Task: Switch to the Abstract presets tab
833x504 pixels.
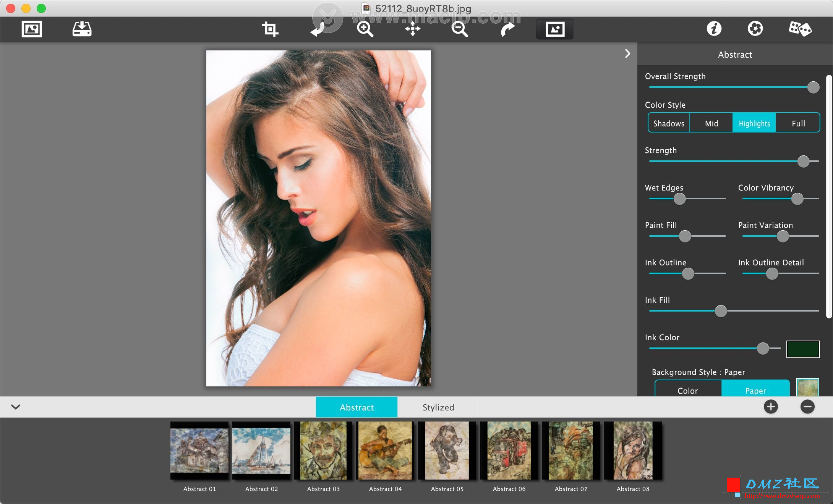Action: click(357, 407)
